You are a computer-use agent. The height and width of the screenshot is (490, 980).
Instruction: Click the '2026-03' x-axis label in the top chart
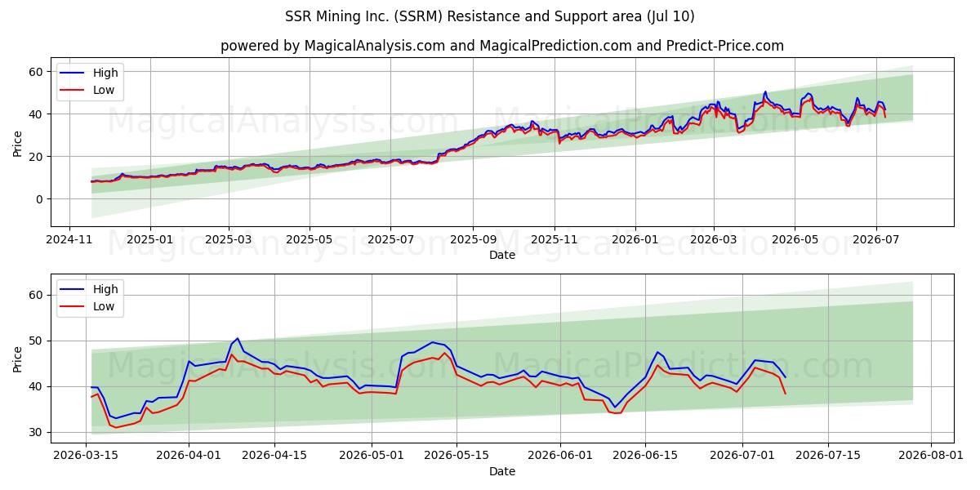(713, 240)
